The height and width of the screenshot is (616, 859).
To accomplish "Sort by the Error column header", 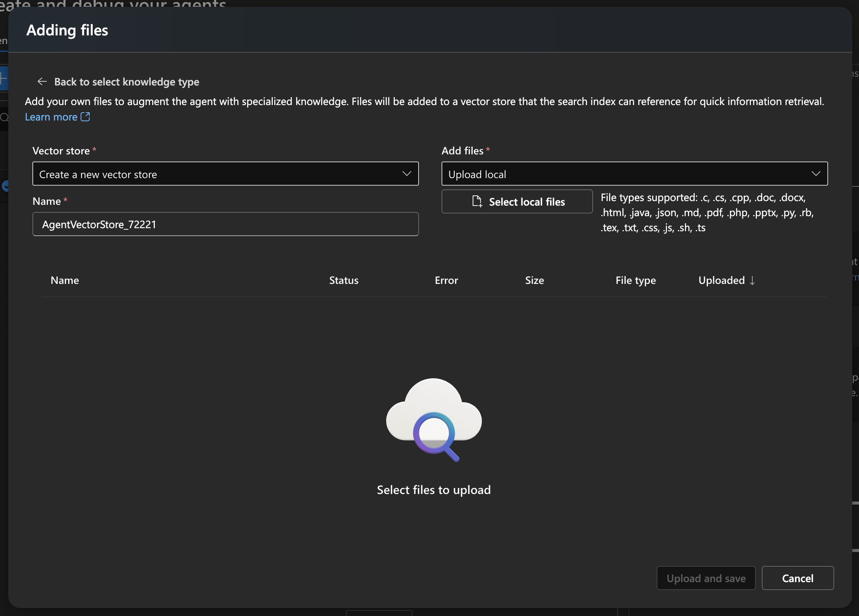I will [446, 281].
